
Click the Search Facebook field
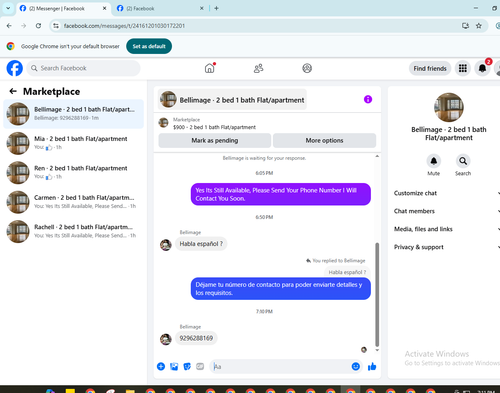(x=83, y=68)
